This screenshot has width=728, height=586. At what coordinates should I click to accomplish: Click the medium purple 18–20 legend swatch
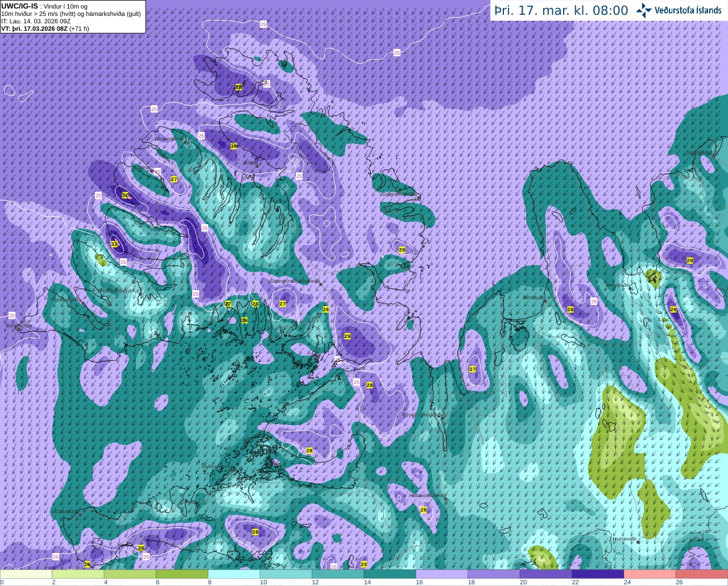(494, 574)
